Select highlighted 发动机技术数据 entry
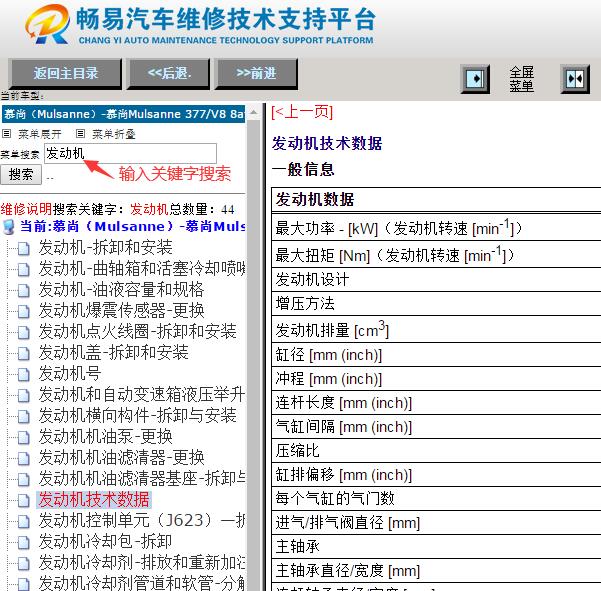Image resolution: width=601 pixels, height=591 pixels. click(x=94, y=500)
